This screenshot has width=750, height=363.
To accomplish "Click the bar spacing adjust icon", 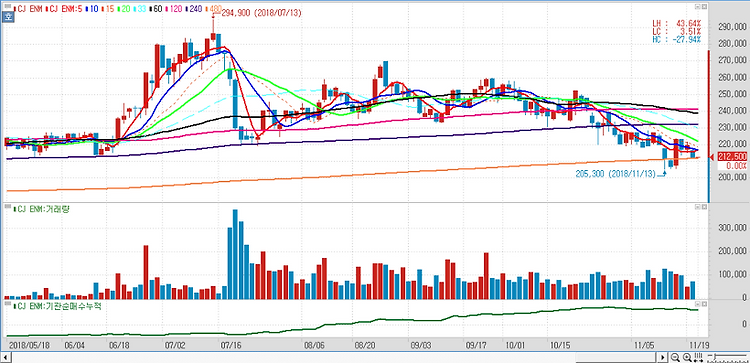I will point(698,357).
